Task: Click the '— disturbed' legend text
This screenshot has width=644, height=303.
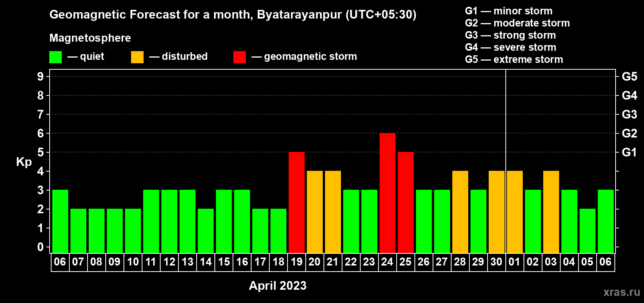Action: pyautogui.click(x=178, y=56)
